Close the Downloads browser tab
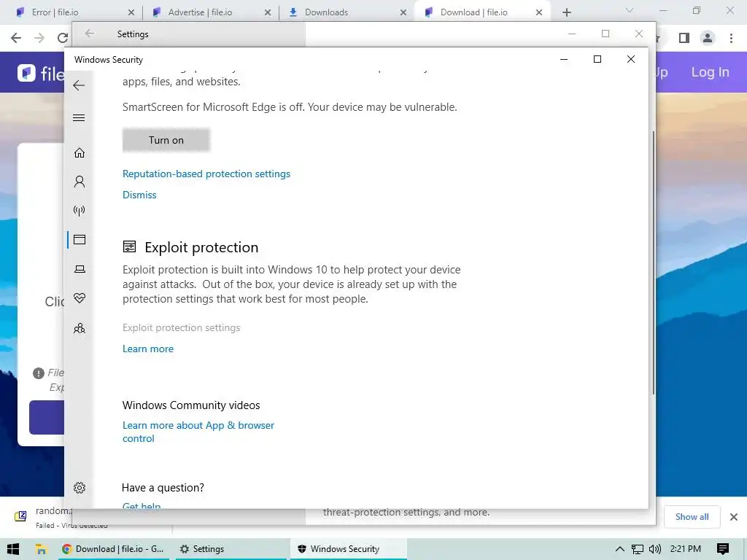This screenshot has height=560, width=747. [x=403, y=12]
